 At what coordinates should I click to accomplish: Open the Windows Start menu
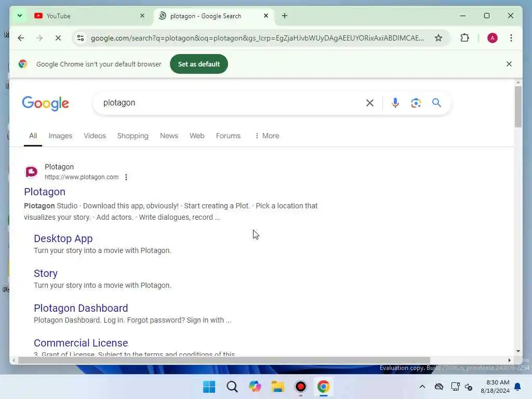click(209, 387)
